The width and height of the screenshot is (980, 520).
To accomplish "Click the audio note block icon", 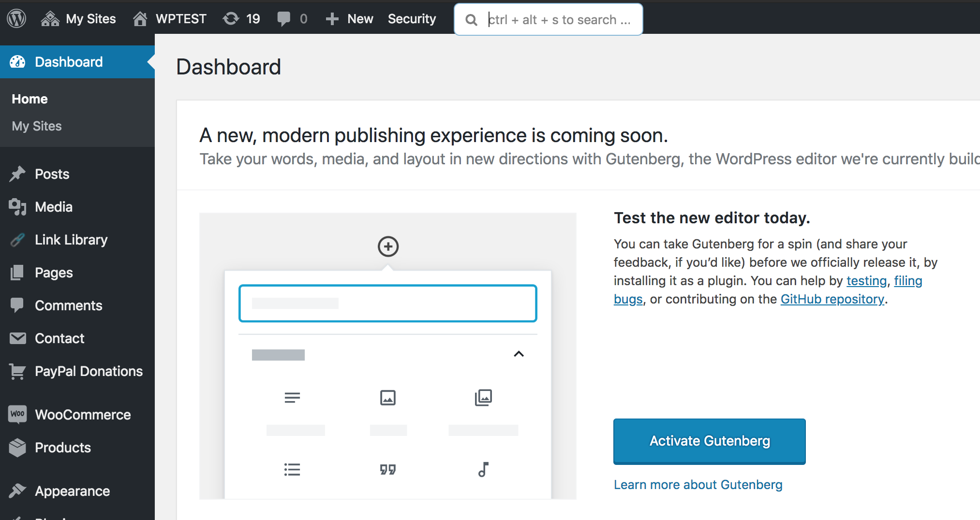I will pos(483,469).
